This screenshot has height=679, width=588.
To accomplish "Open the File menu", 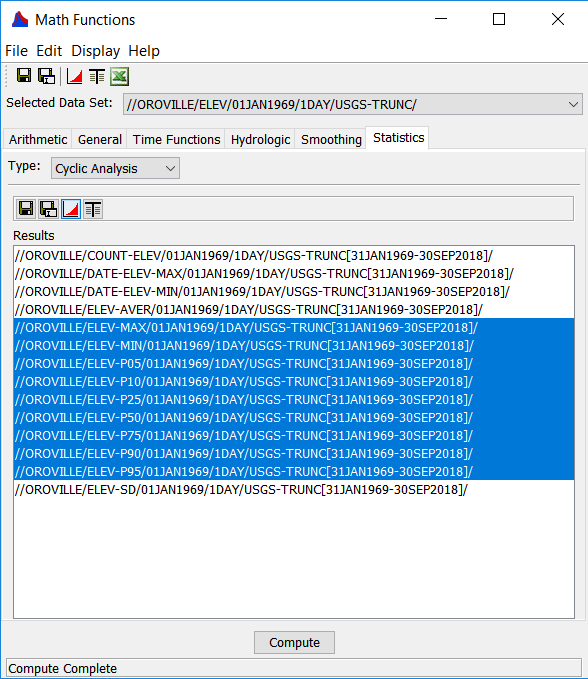I will [16, 51].
